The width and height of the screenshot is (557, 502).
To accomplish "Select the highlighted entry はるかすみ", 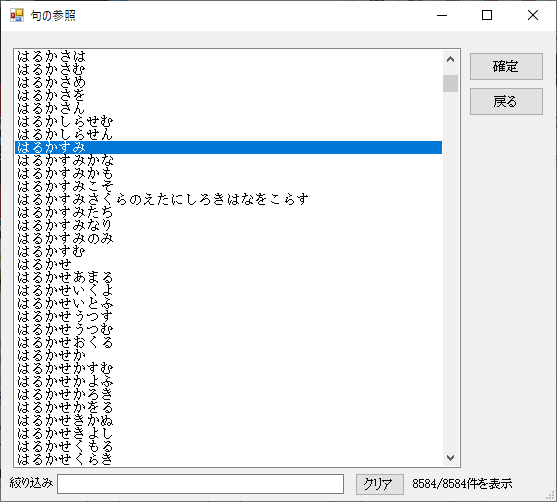I will click(228, 147).
